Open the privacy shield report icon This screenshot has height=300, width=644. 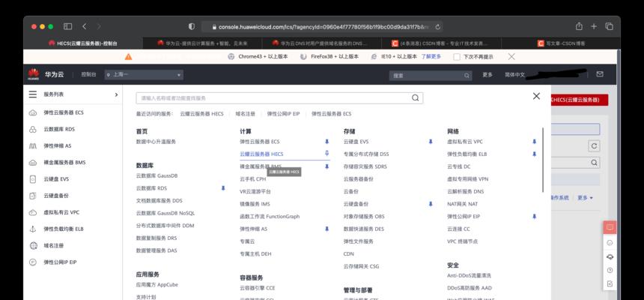192,26
